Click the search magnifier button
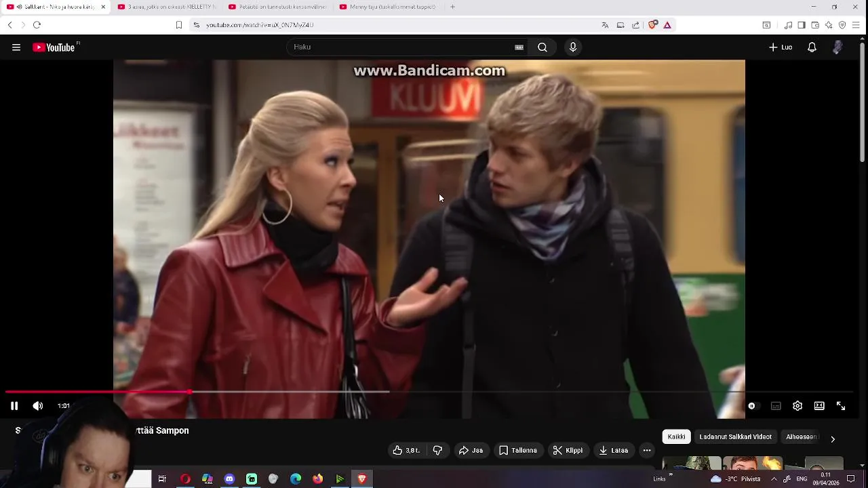This screenshot has width=868, height=488. 542,47
